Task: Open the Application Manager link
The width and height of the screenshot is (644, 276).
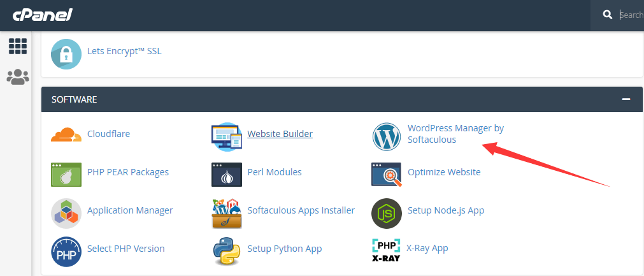Action: [130, 210]
